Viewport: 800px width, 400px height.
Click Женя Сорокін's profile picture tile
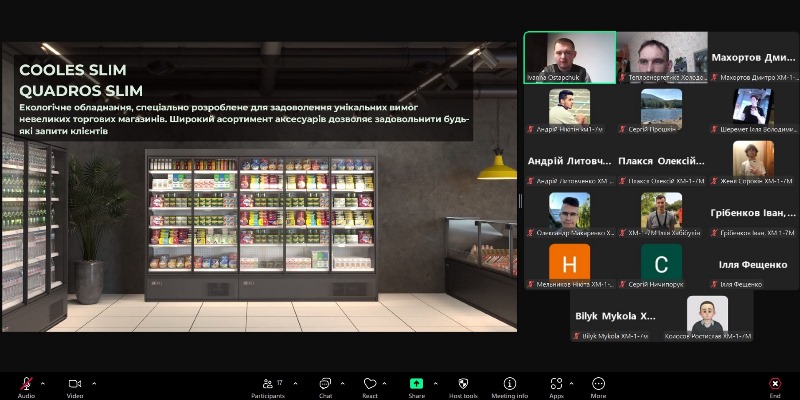coord(753,159)
